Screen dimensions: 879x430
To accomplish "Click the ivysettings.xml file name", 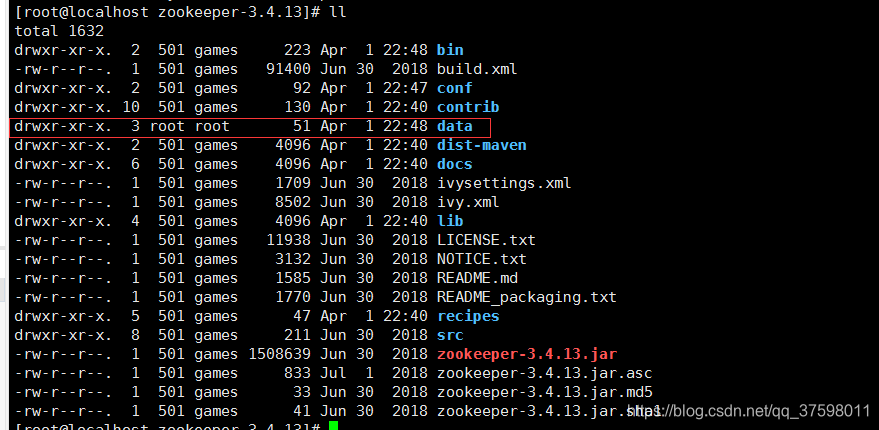I will (x=504, y=183).
